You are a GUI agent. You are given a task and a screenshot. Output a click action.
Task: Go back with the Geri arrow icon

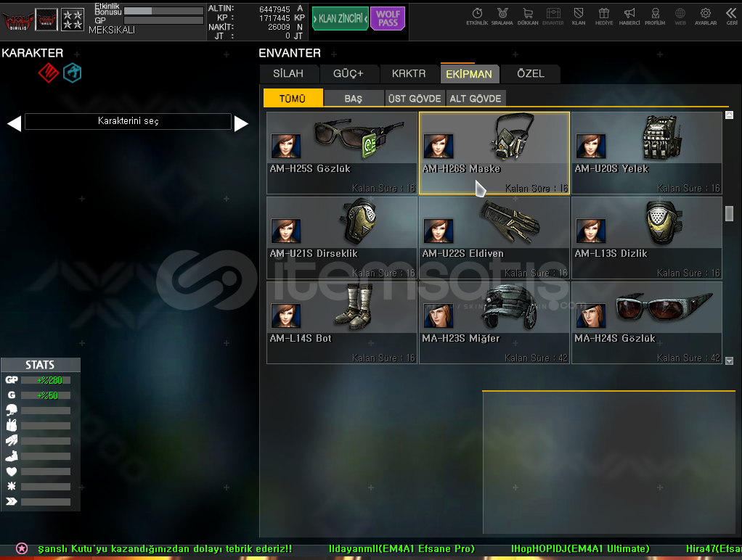click(732, 16)
